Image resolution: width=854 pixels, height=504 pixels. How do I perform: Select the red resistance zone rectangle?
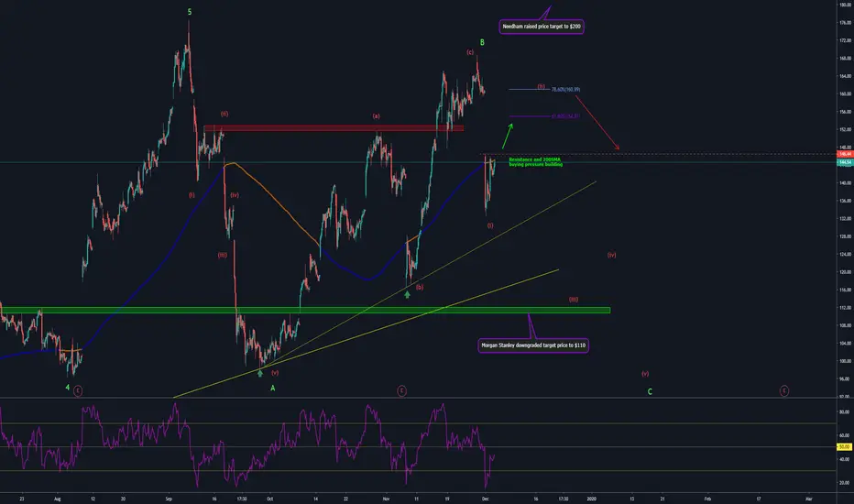point(334,128)
